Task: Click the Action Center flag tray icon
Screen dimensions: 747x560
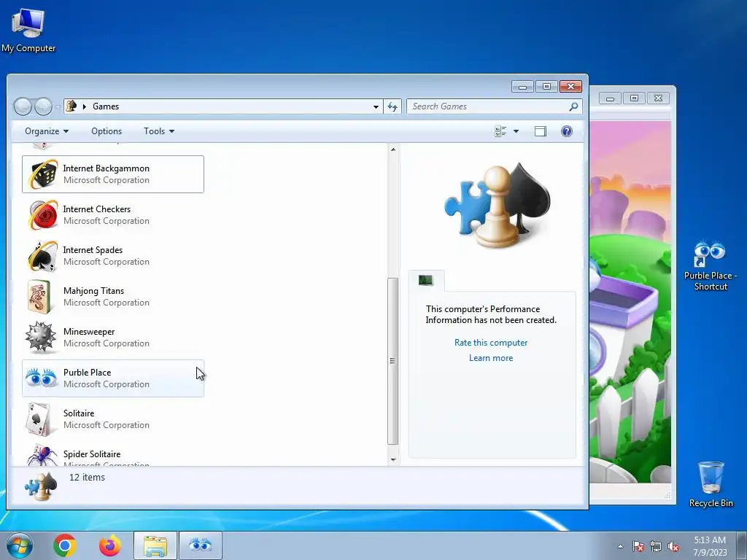Action: tap(638, 547)
